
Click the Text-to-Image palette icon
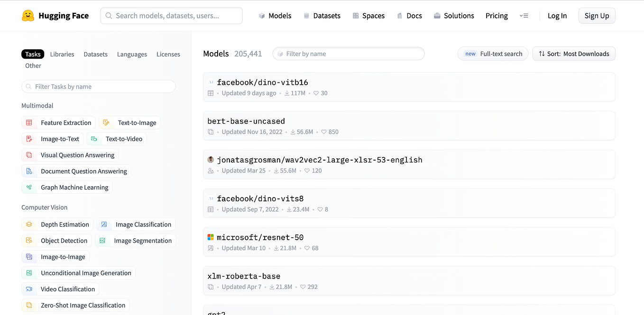click(106, 122)
